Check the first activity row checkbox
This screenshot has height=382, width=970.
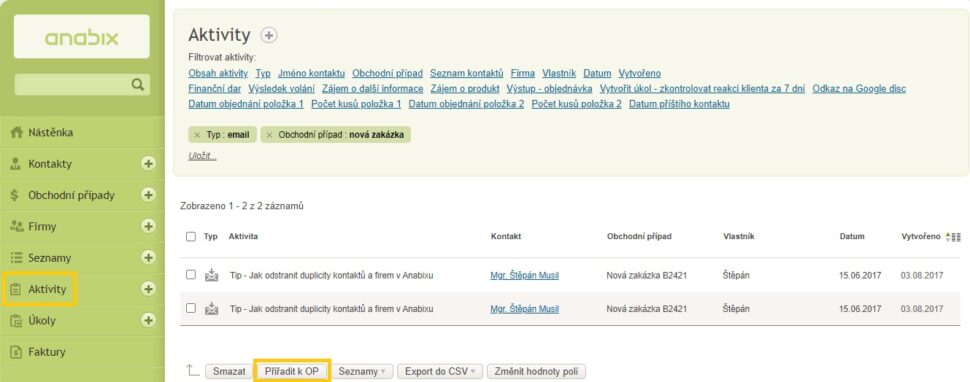click(x=191, y=274)
